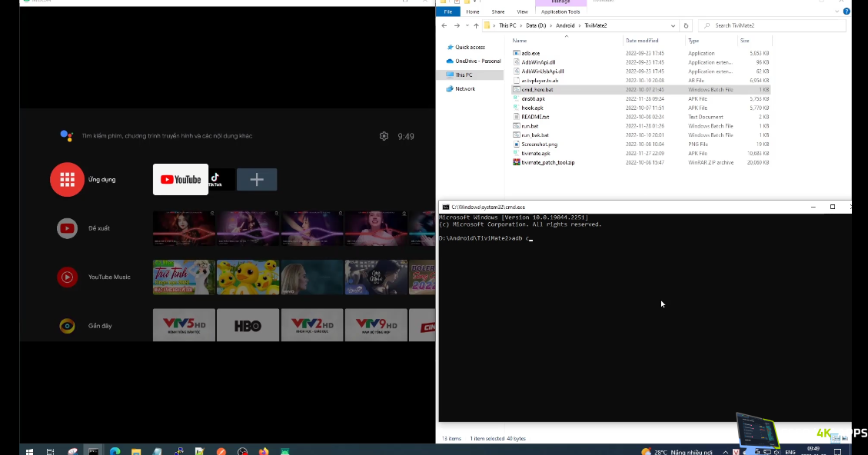868x455 pixels.
Task: Click the Android breadcrumb in the address bar
Action: [x=564, y=25]
